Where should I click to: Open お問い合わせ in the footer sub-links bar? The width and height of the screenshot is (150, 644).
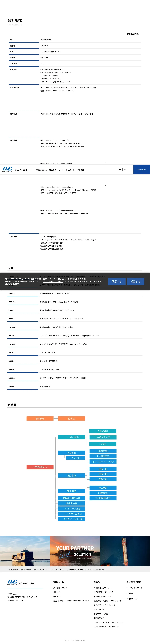tap(13, 570)
